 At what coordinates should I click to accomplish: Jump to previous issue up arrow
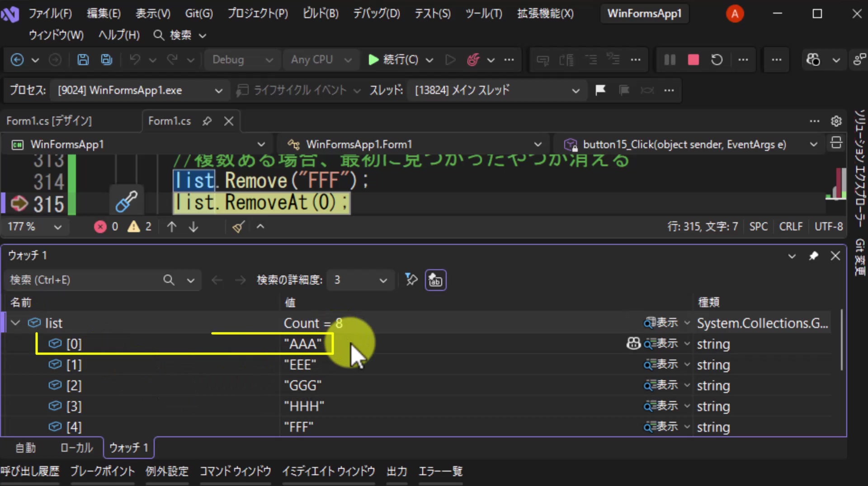tap(171, 227)
